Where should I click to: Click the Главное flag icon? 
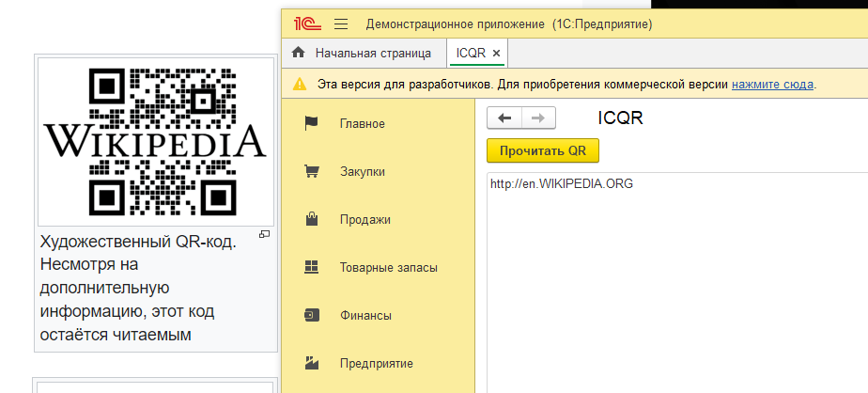click(x=312, y=123)
